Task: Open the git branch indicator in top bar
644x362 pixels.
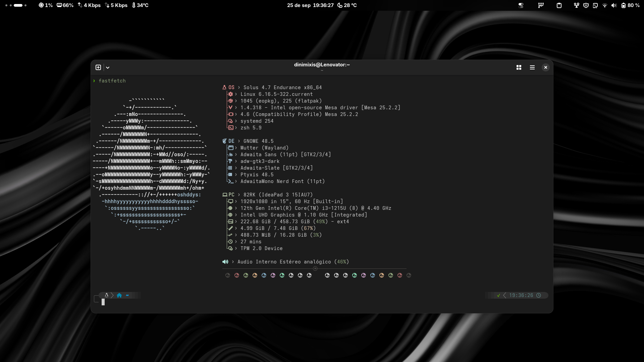Action: pyautogui.click(x=541, y=5)
